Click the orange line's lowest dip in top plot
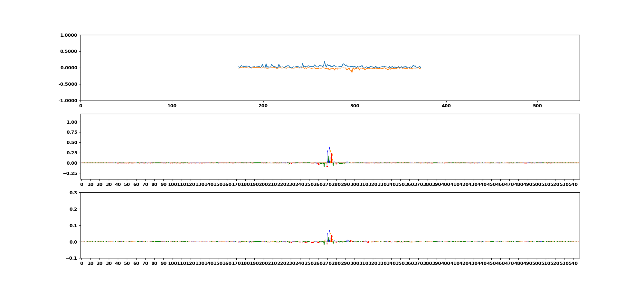 [352, 72]
